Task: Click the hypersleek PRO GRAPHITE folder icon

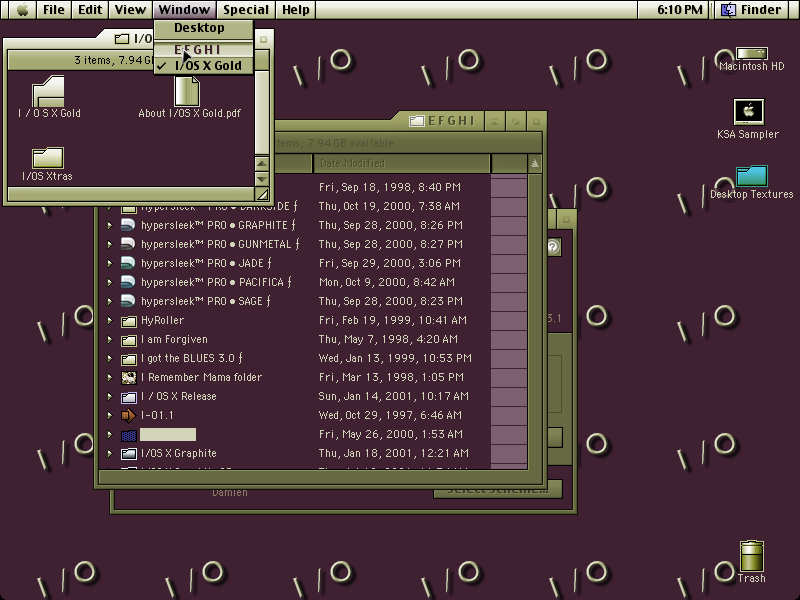Action: tap(128, 225)
